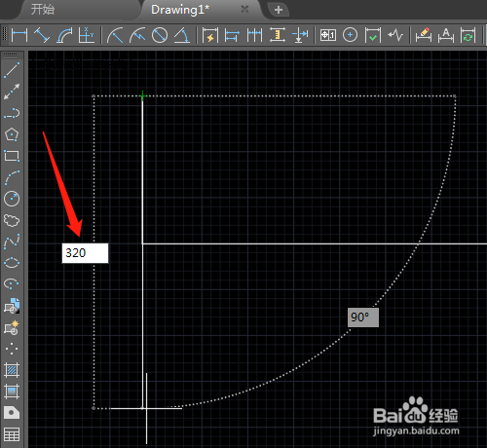Open the Tolerance tool

[328, 35]
